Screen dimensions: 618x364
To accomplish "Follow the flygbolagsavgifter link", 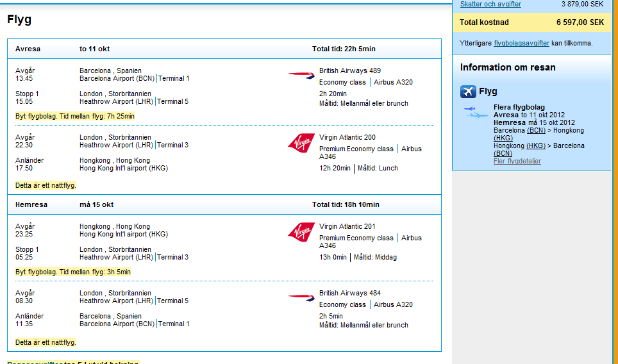I will pos(521,44).
